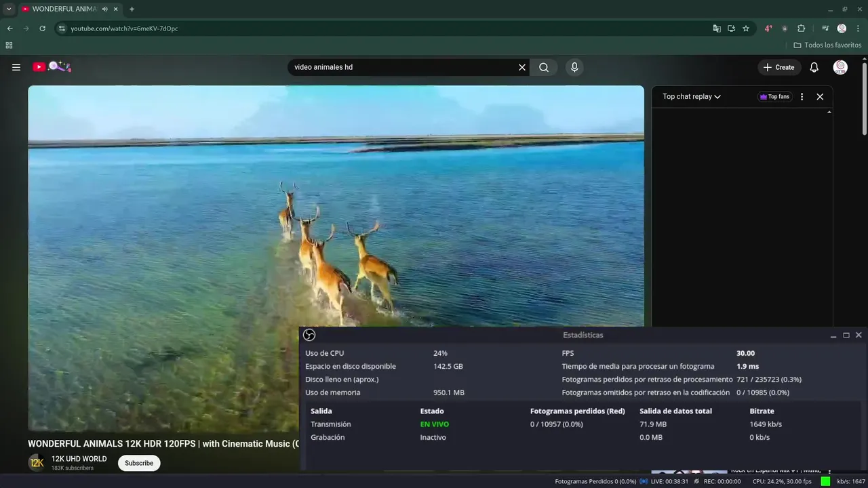Screen dimensions: 868x488
Task: Click the Bitrate column header
Action: 762,411
